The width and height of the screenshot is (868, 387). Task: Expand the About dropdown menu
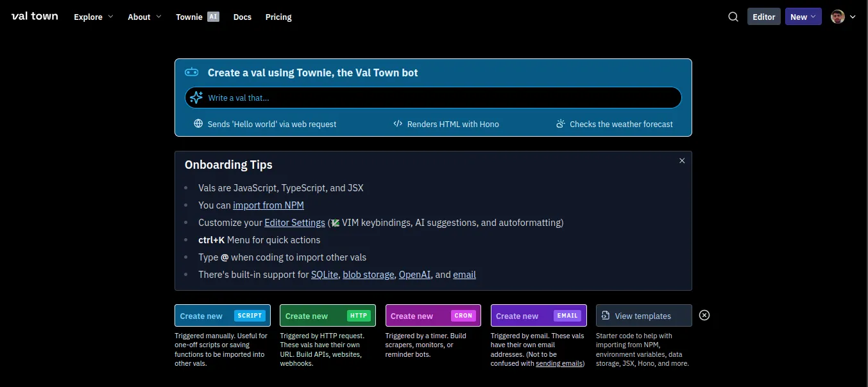pyautogui.click(x=144, y=17)
